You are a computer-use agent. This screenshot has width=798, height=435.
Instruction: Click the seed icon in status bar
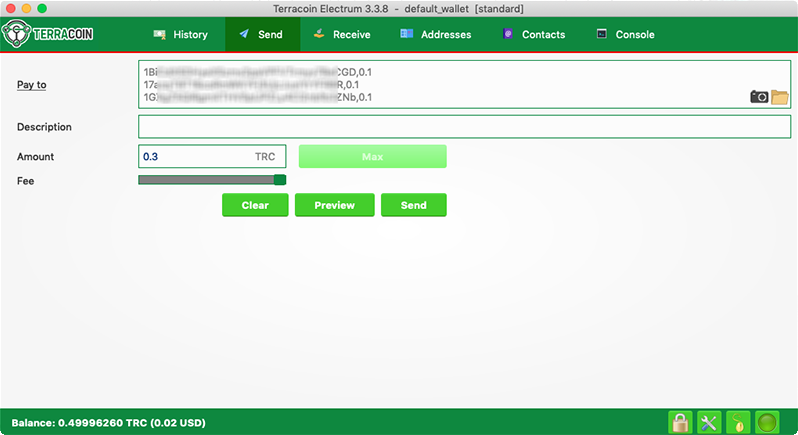[738, 422]
